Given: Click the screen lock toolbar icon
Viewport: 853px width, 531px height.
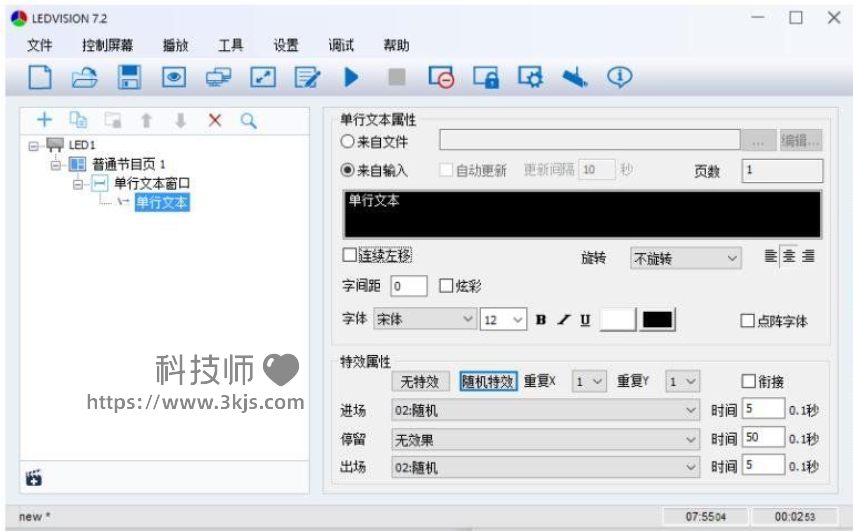Looking at the screenshot, I should 486,77.
